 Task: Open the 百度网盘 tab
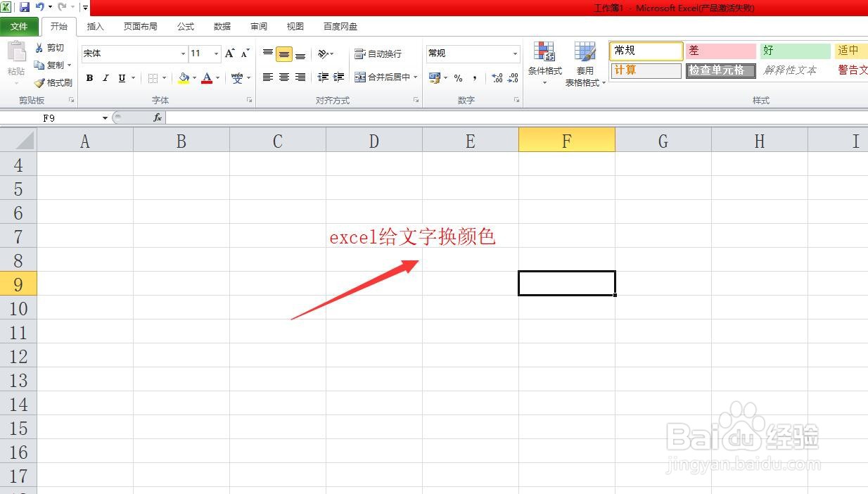click(340, 26)
